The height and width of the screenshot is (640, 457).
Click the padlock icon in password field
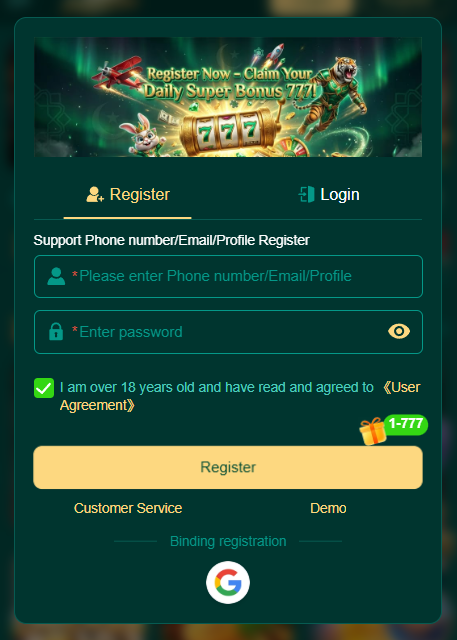[x=56, y=331]
